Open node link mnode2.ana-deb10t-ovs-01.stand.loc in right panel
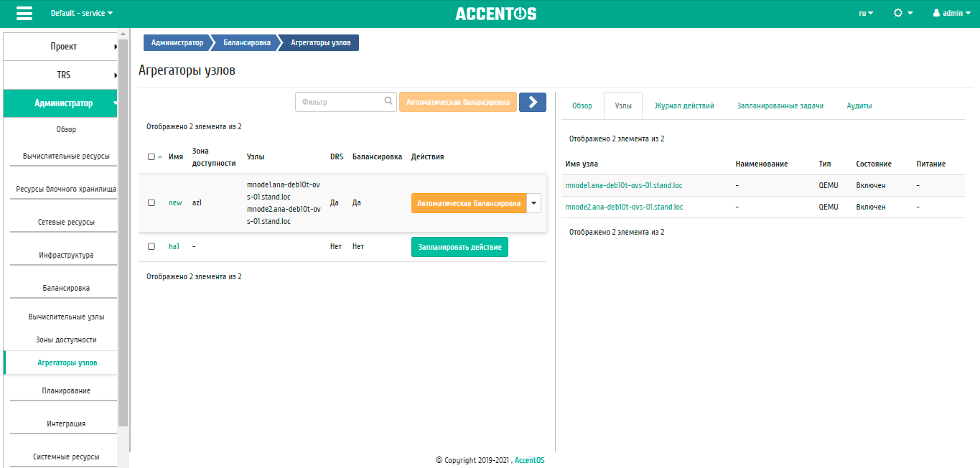This screenshot has width=980, height=468. [624, 207]
